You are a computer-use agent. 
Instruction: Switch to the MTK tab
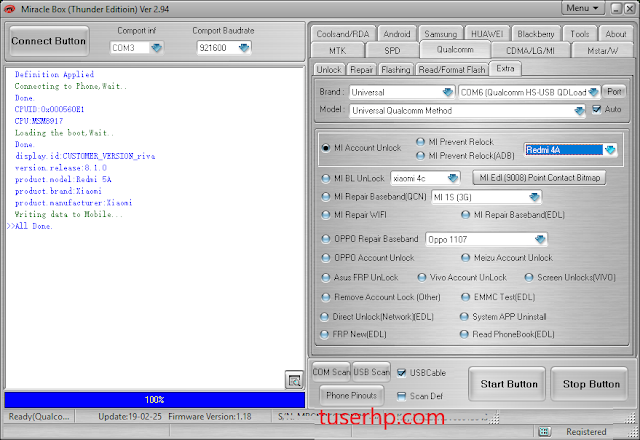coord(337,51)
